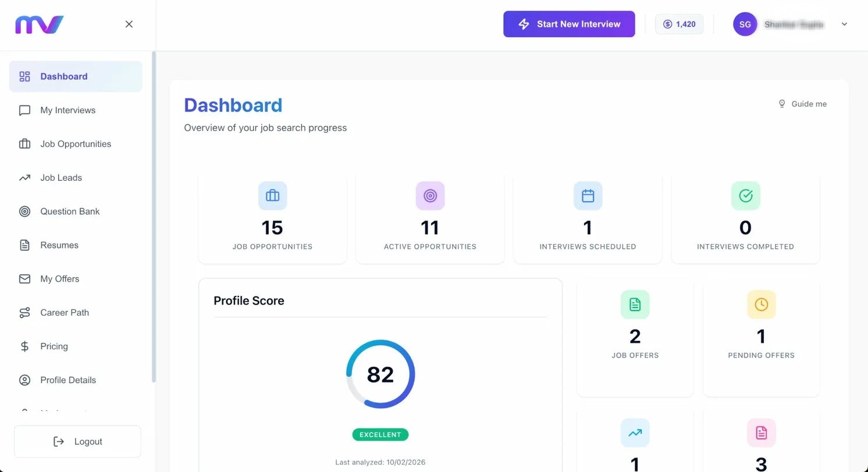This screenshot has height=472, width=868.
Task: Click the SG avatar badge
Action: point(745,24)
